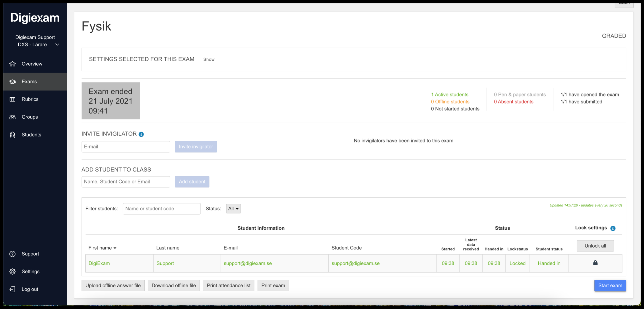Screen dimensions: 644x309
Task: Expand the DXS - Lärare account chevron
Action: [x=57, y=45]
